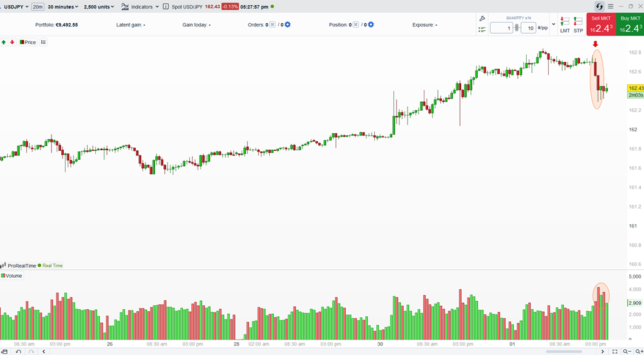Open the order list icon below wrench
The width and height of the screenshot is (644, 355).
pyautogui.click(x=482, y=30)
